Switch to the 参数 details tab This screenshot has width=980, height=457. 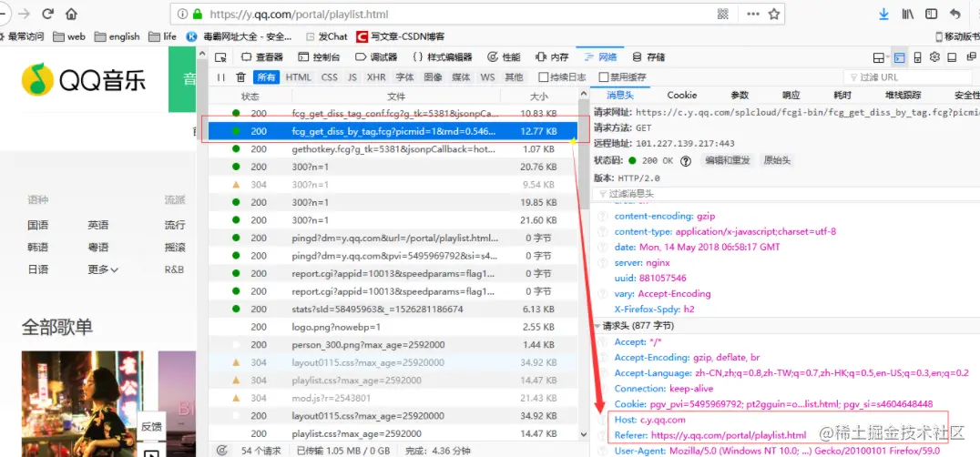tap(740, 95)
